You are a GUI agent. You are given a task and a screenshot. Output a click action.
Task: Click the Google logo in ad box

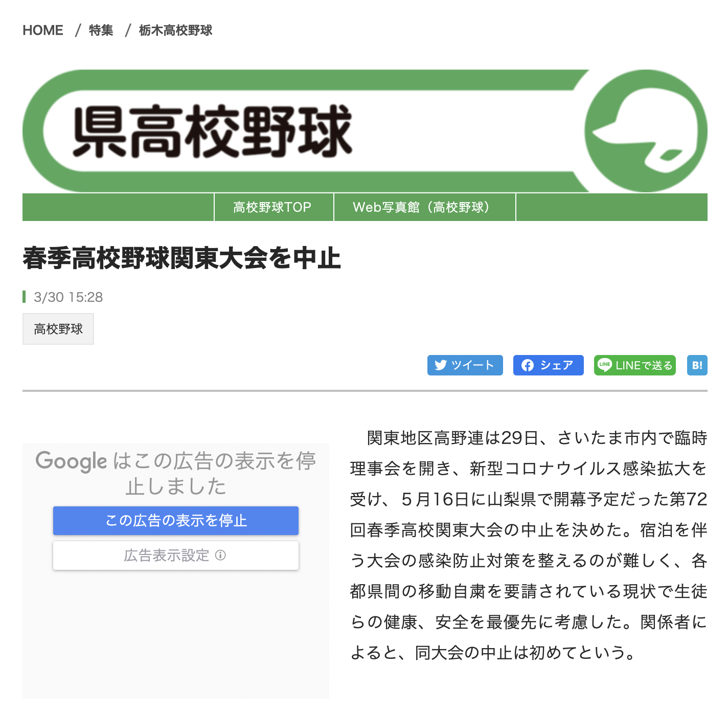click(71, 461)
